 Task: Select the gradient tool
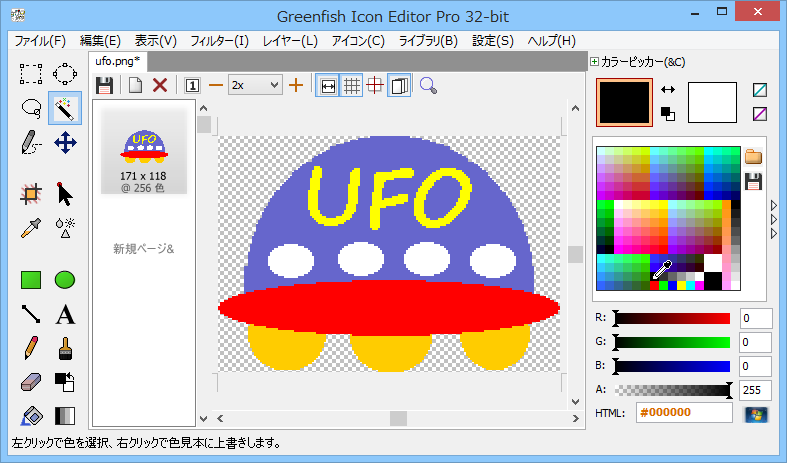click(x=65, y=416)
